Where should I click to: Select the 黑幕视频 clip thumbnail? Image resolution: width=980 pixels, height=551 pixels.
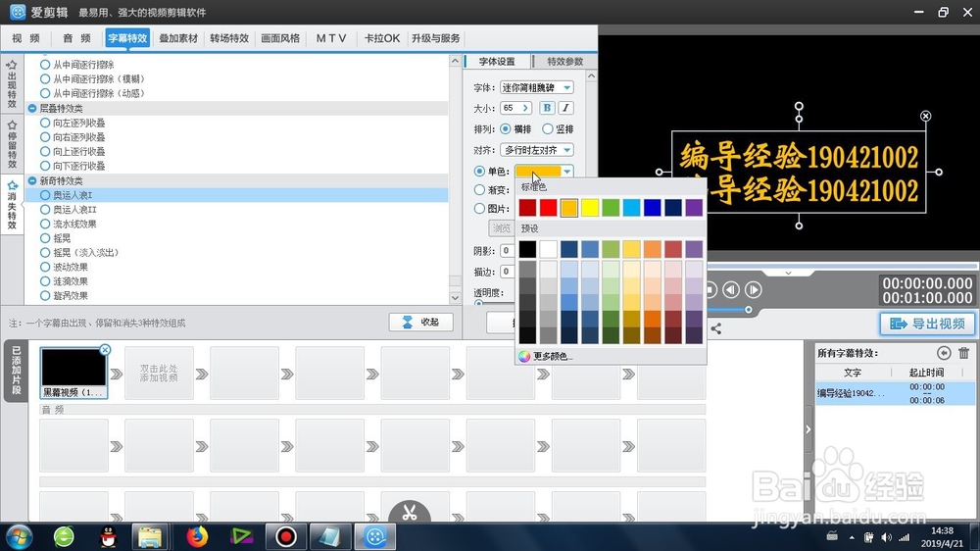coord(73,374)
